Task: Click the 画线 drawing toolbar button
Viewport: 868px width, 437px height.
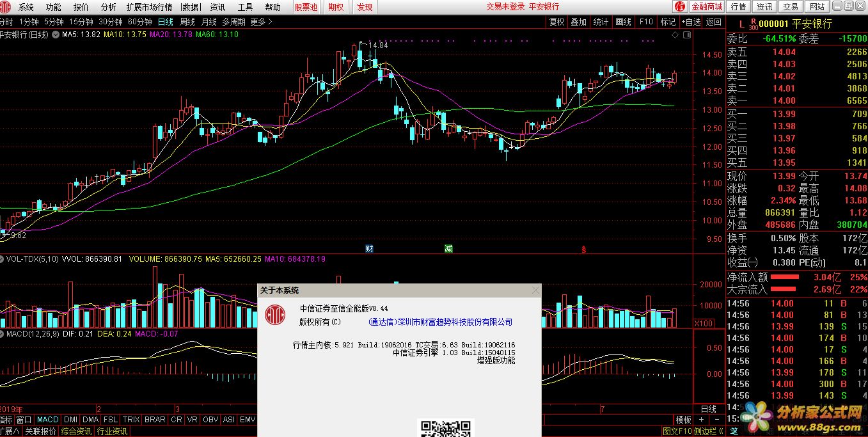Action: click(624, 22)
